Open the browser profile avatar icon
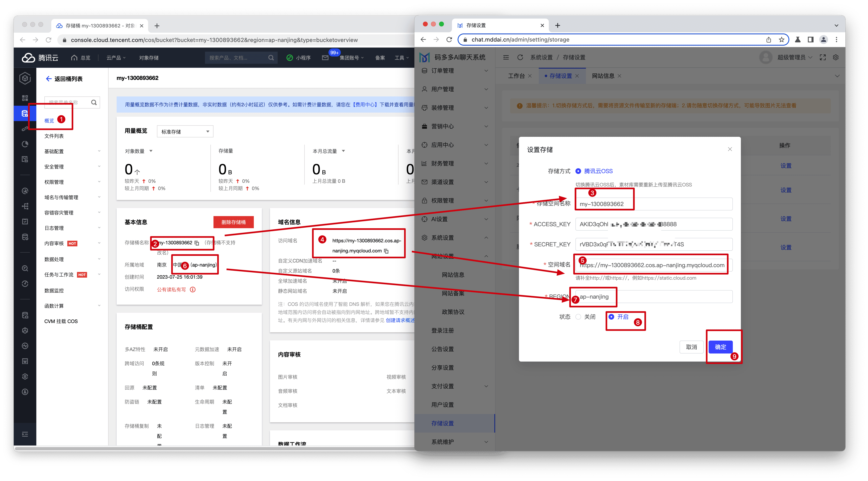The image size is (868, 481). point(824,39)
